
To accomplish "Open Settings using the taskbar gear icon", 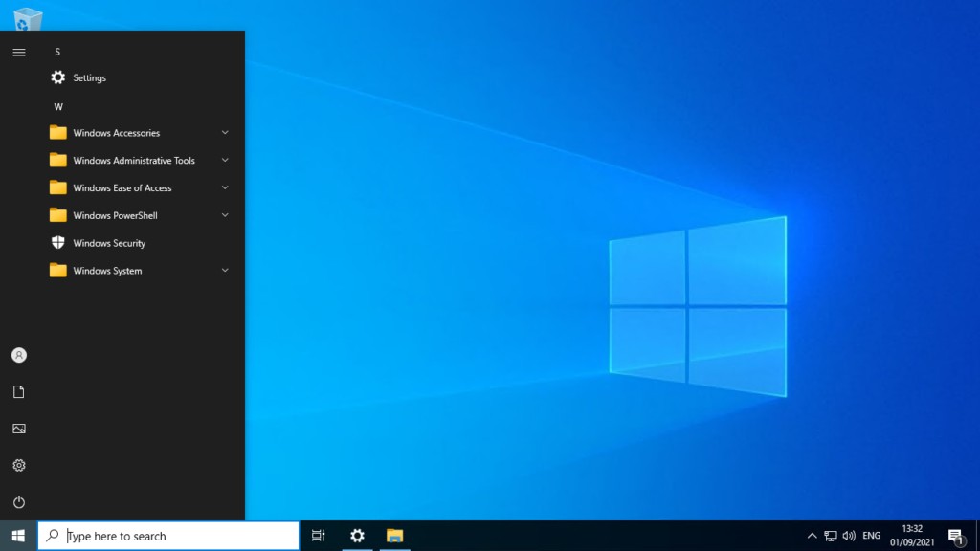I will [x=357, y=536].
